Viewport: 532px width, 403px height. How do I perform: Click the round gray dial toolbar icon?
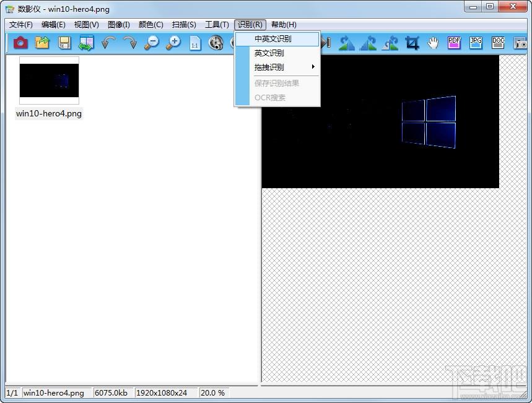click(x=216, y=43)
